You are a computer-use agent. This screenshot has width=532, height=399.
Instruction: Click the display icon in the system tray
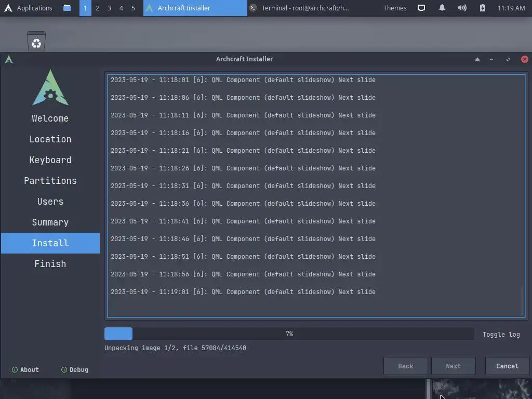click(x=421, y=8)
